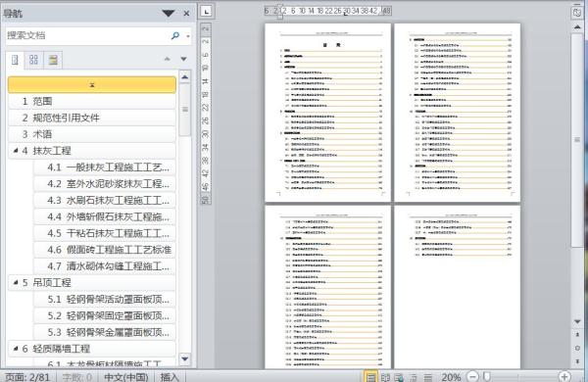Close the 导航 navigation pane
The height and width of the screenshot is (382, 588).
pos(186,14)
